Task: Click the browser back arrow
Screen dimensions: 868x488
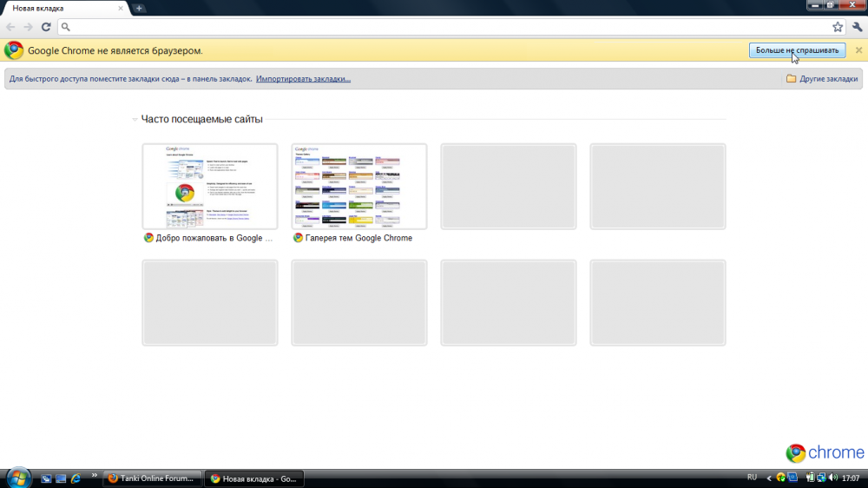Action: pos(10,27)
